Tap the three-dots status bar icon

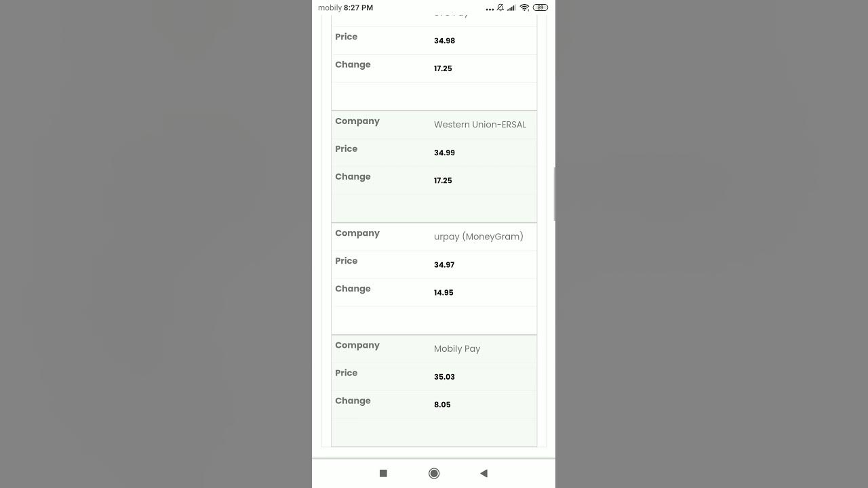click(x=490, y=9)
